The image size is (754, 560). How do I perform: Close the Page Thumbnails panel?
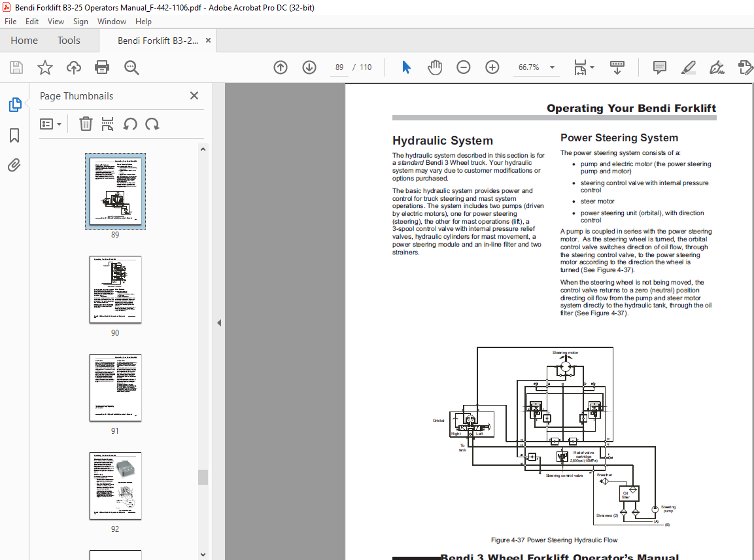click(194, 96)
